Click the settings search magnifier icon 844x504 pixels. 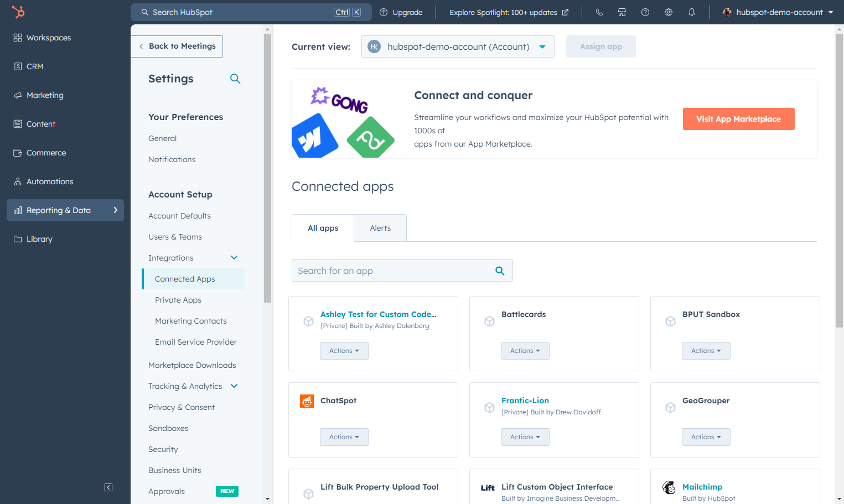pyautogui.click(x=235, y=79)
